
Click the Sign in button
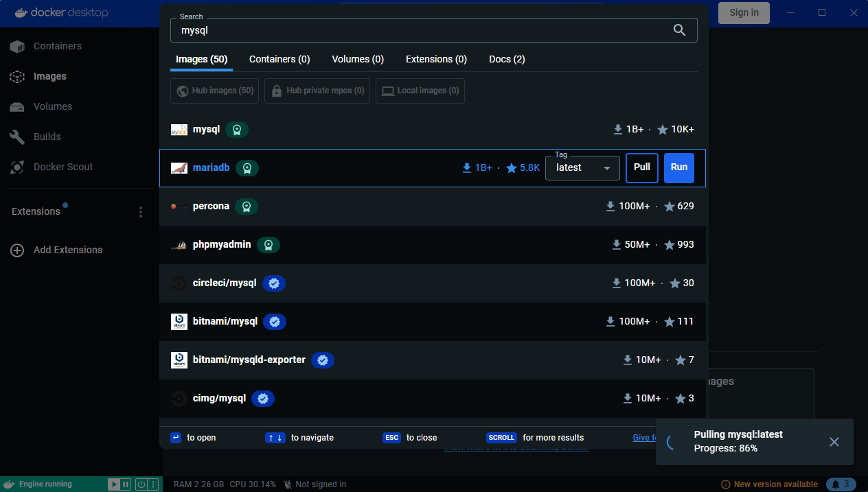click(744, 12)
